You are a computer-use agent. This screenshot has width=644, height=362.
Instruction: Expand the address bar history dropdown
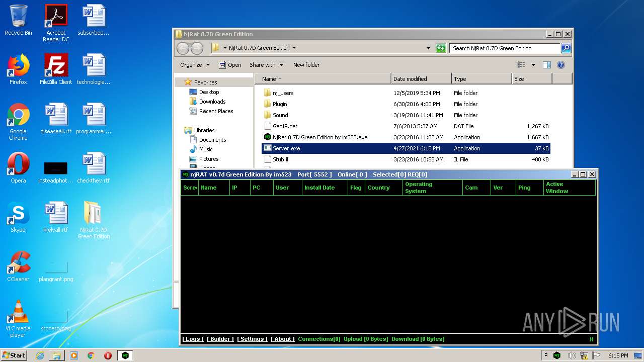tap(428, 48)
